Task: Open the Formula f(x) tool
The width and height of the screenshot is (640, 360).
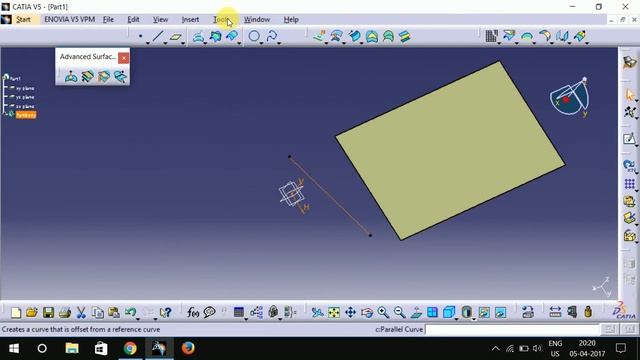Action: click(x=193, y=313)
